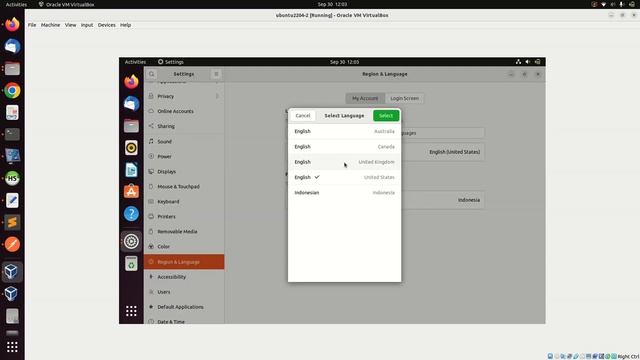Open Postman from the host dock
This screenshot has height=360, width=640.
(12, 244)
